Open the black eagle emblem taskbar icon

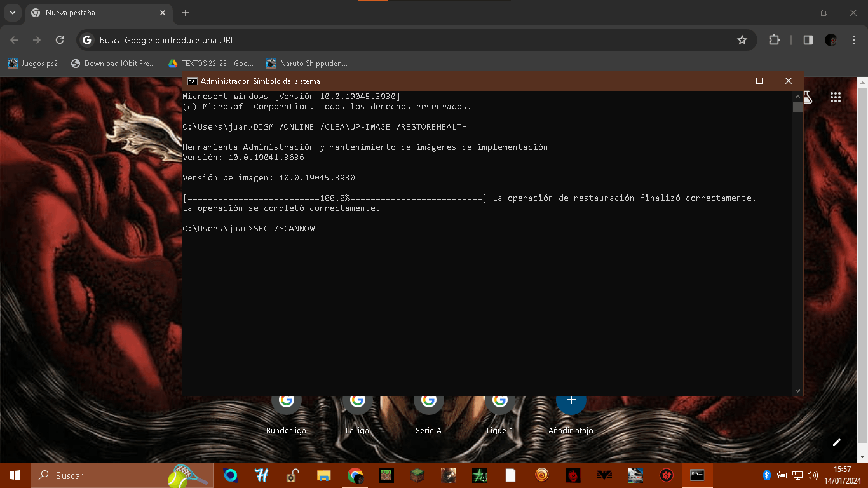click(x=604, y=475)
